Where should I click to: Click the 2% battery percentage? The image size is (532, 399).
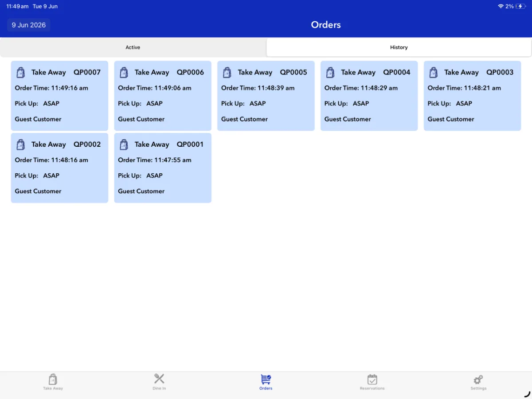(x=509, y=6)
